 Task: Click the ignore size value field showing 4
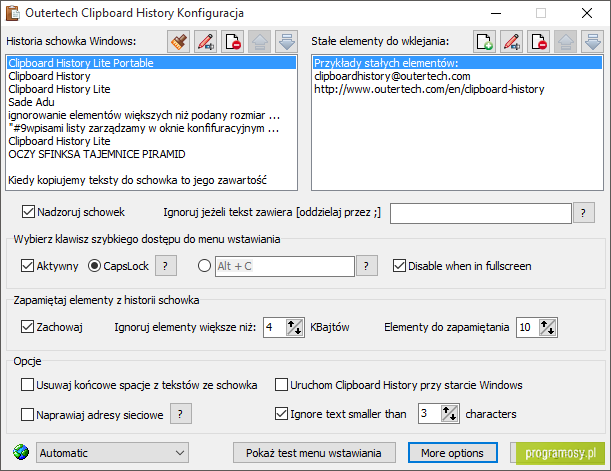point(275,327)
